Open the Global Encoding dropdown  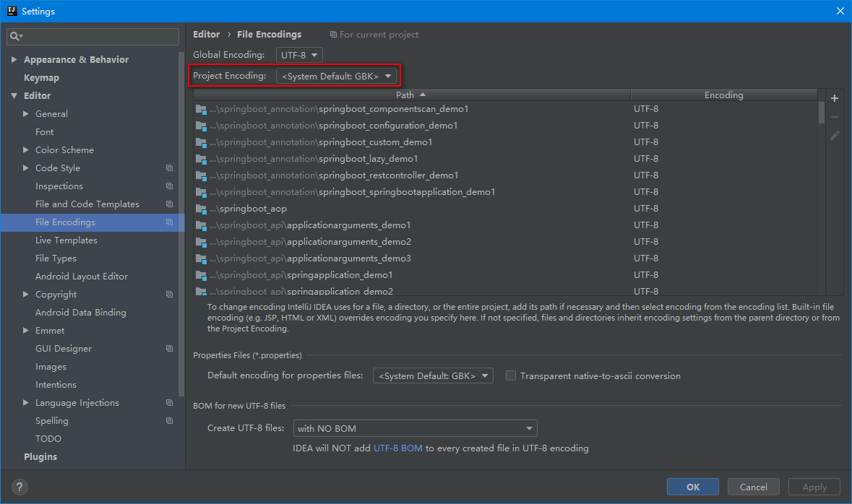pyautogui.click(x=299, y=55)
